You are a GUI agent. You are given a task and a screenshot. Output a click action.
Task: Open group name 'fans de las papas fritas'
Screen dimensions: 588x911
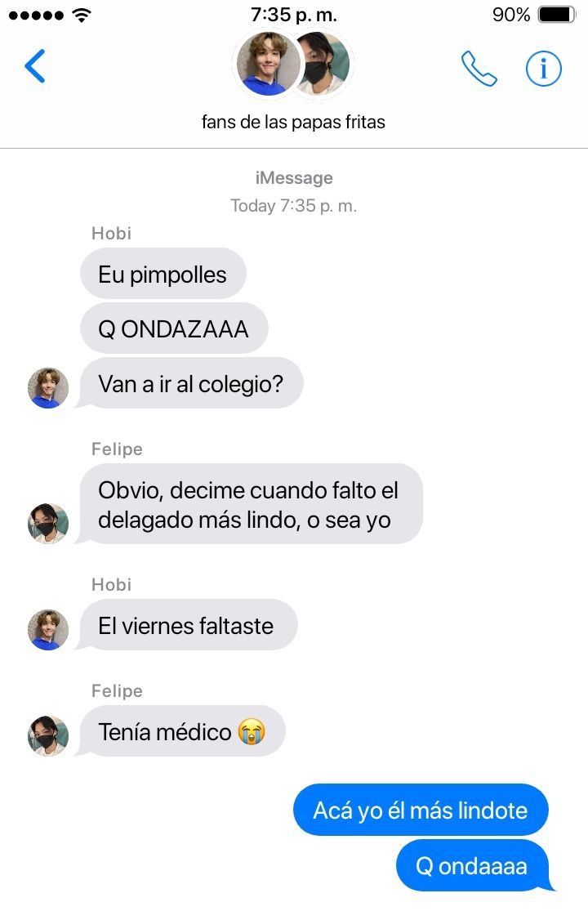click(293, 122)
